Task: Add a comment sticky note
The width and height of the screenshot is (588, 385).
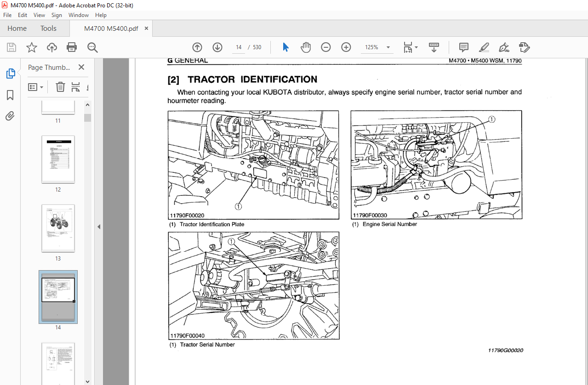Action: point(464,47)
